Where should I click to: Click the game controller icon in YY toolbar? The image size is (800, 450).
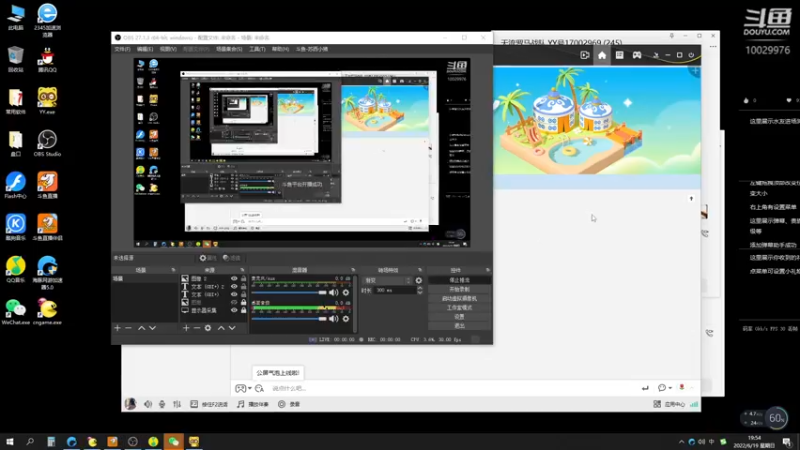(x=637, y=55)
